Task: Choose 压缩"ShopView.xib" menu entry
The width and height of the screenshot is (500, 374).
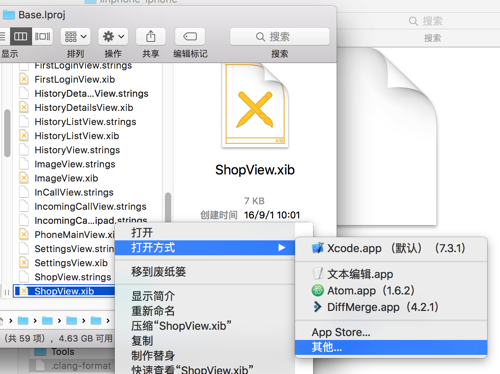Action: pos(205,326)
